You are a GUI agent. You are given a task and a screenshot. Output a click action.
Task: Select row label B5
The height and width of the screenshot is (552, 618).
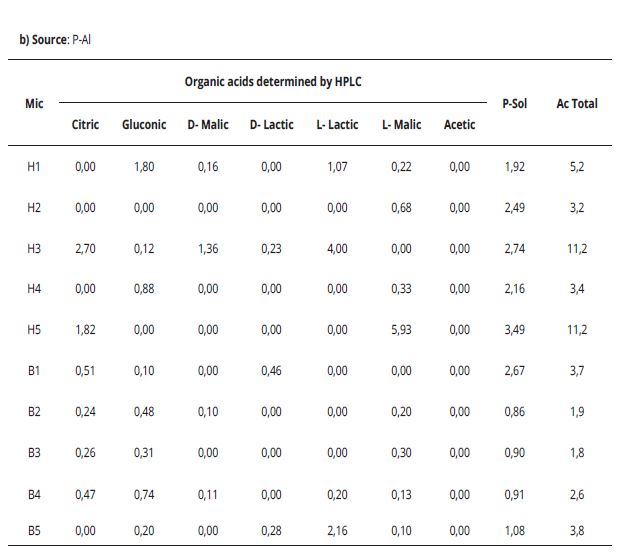click(x=34, y=530)
